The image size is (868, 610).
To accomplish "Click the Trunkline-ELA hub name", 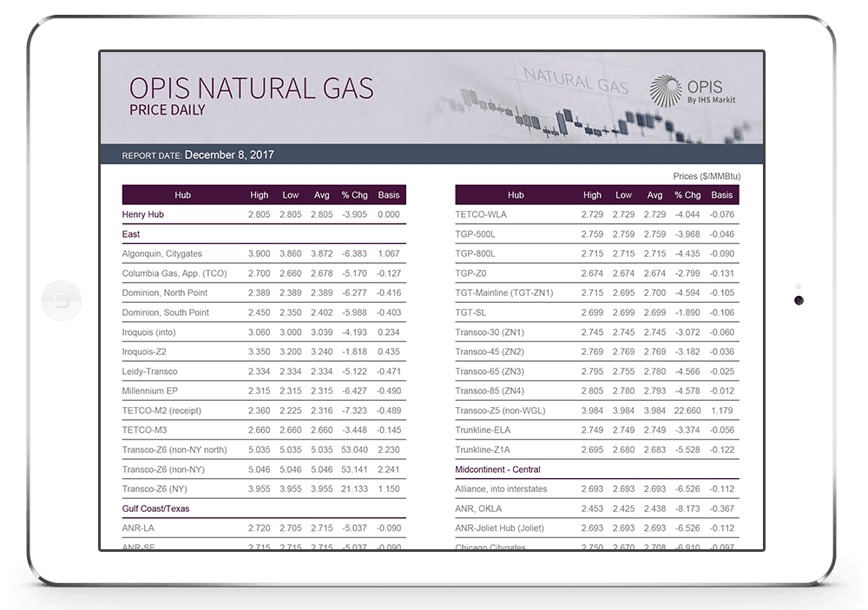I will point(483,430).
